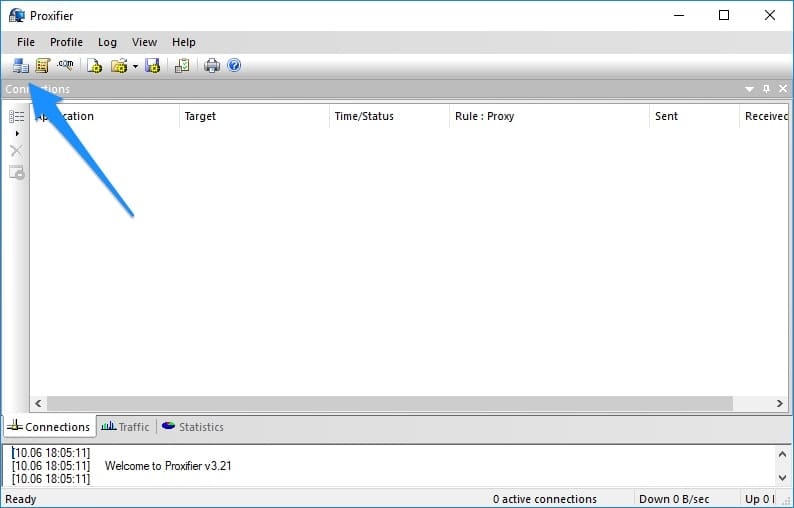Click the Proxy Checker clipboard icon
794x508 pixels.
tap(181, 66)
